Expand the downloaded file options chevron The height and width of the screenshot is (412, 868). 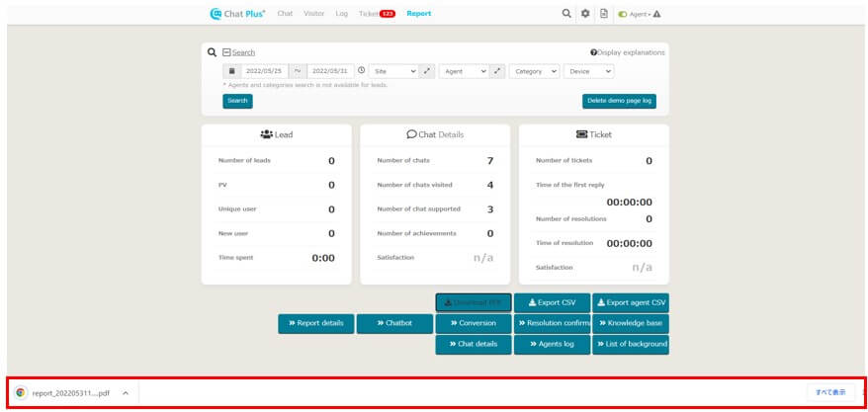tap(126, 393)
